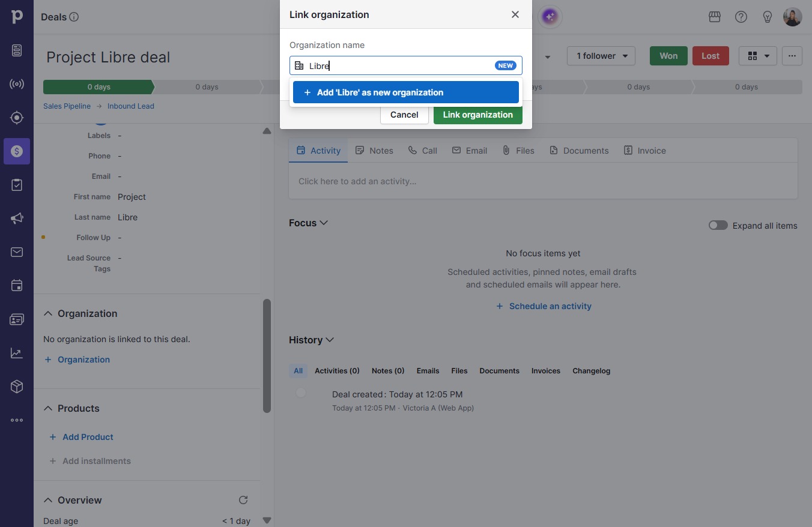The height and width of the screenshot is (527, 812).
Task: Open the Contacts card sidebar icon
Action: click(x=17, y=319)
